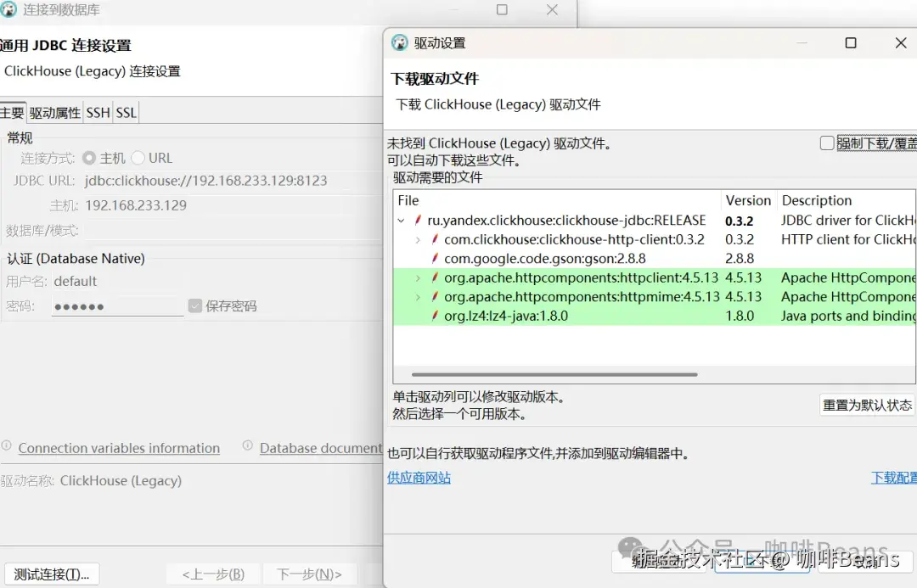Close the 驱动设置 dialog
Viewport: 917px width, 588px height.
coord(901,42)
